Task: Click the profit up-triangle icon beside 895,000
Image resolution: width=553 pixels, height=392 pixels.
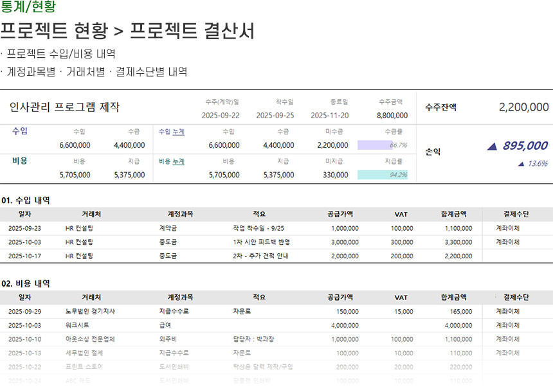Action: coord(492,147)
